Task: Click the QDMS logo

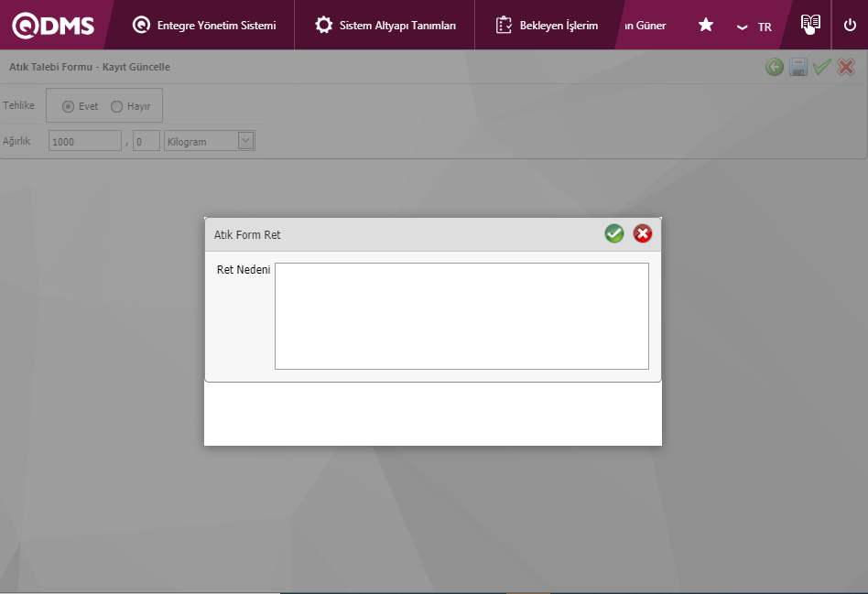Action: [x=53, y=26]
